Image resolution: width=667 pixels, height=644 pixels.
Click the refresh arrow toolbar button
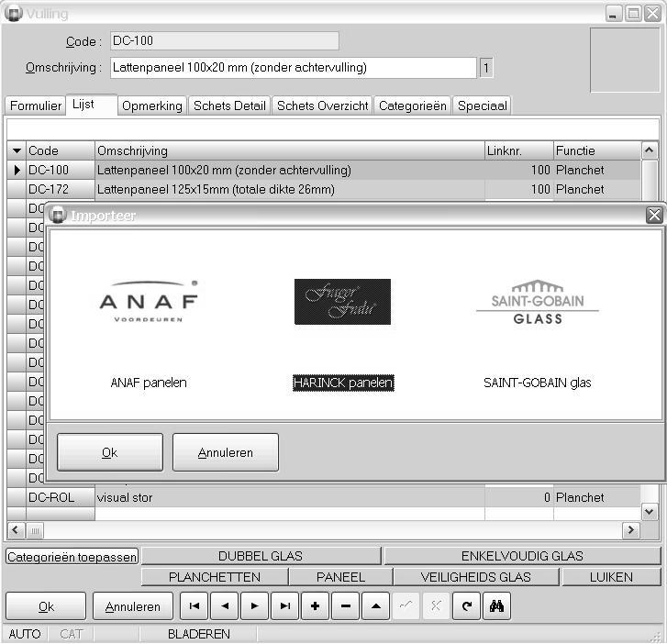pyautogui.click(x=467, y=605)
